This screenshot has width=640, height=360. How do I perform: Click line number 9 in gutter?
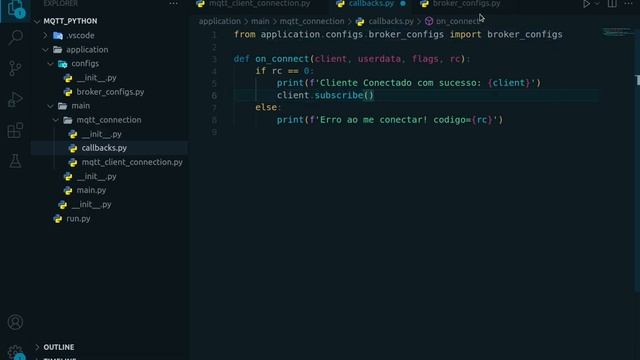pyautogui.click(x=214, y=132)
